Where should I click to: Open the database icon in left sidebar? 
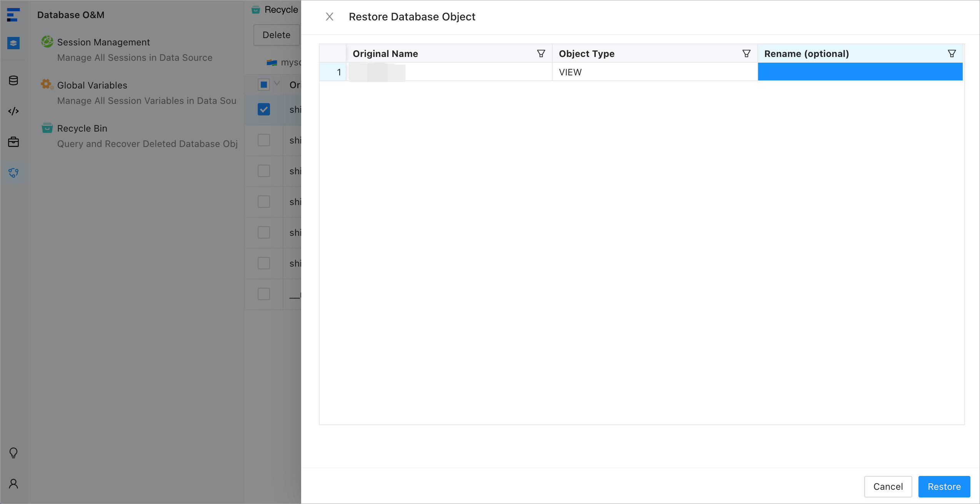(13, 80)
